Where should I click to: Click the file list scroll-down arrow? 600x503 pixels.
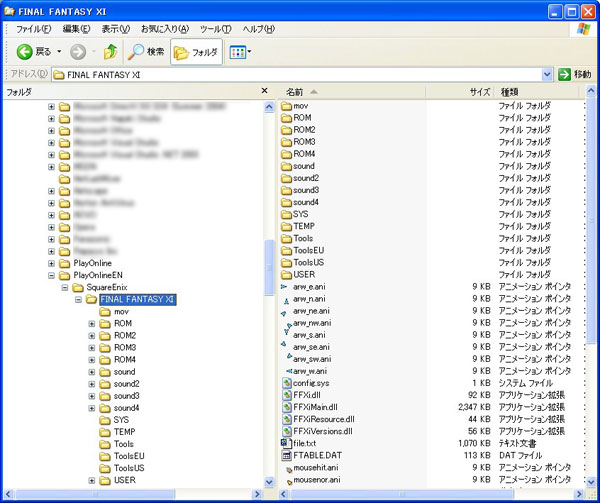click(x=590, y=482)
